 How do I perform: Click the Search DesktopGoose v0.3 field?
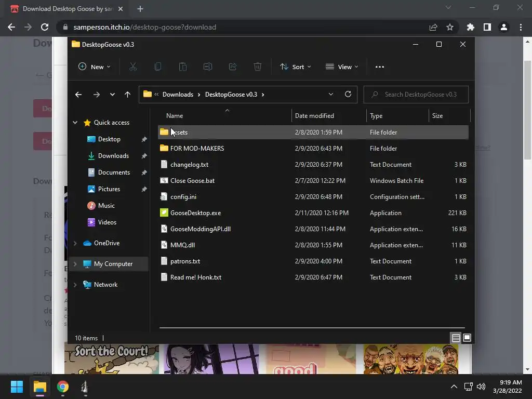pos(416,95)
